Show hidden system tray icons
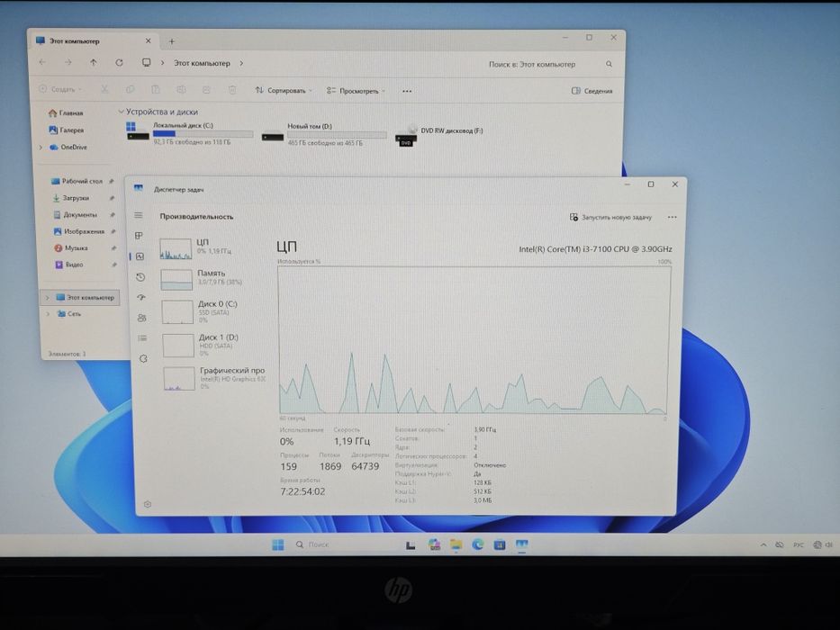 tap(763, 544)
